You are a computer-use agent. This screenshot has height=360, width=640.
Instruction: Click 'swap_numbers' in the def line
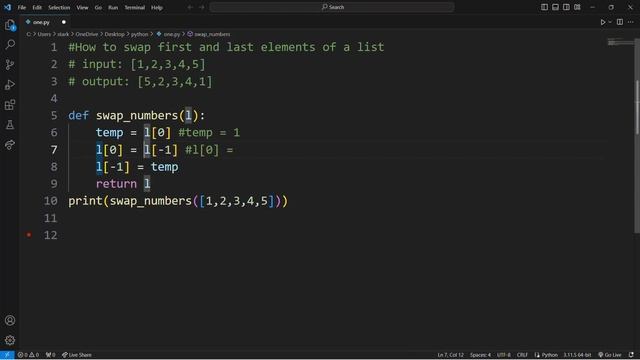tap(137, 116)
